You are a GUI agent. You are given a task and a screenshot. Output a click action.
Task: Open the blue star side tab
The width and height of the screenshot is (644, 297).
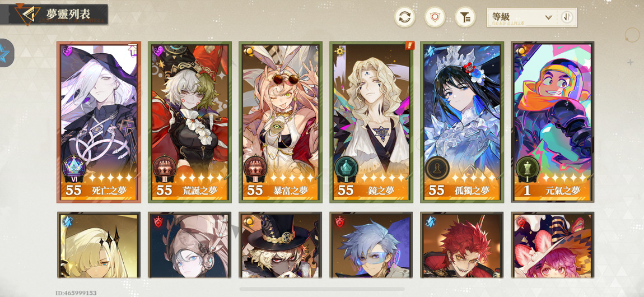(x=6, y=53)
